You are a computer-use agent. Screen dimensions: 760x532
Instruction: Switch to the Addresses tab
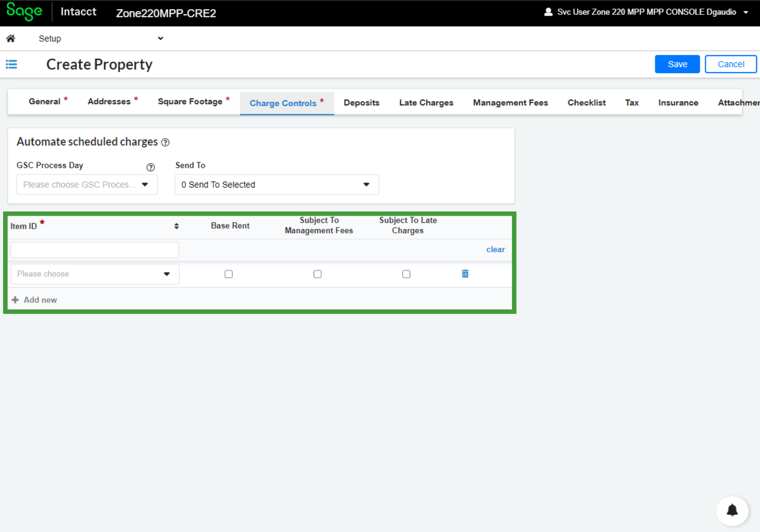(x=113, y=102)
